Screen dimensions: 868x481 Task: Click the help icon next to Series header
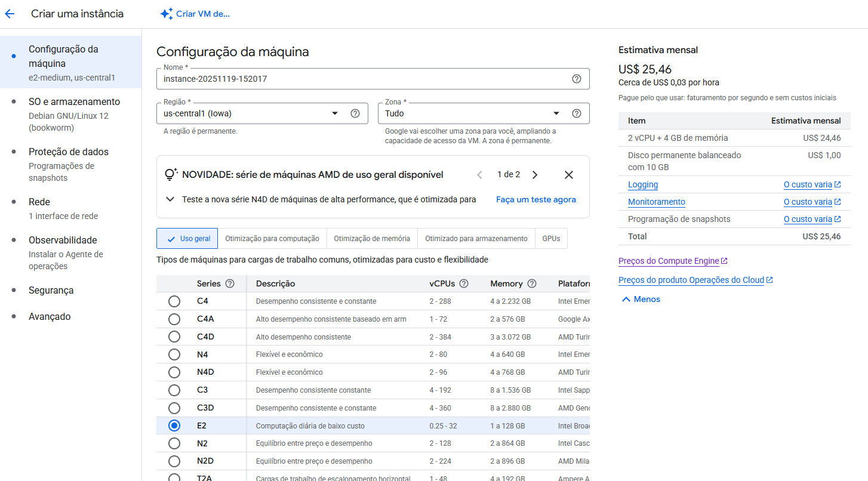click(x=230, y=283)
